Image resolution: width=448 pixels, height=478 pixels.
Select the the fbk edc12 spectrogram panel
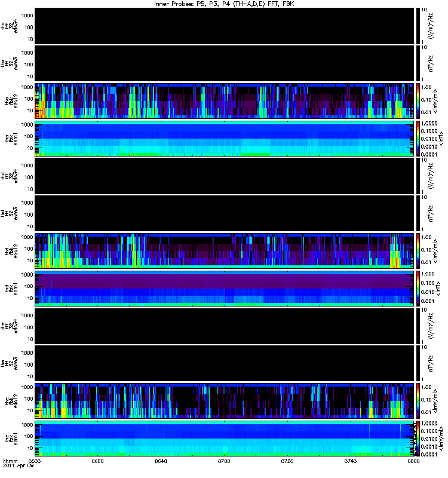(225, 401)
